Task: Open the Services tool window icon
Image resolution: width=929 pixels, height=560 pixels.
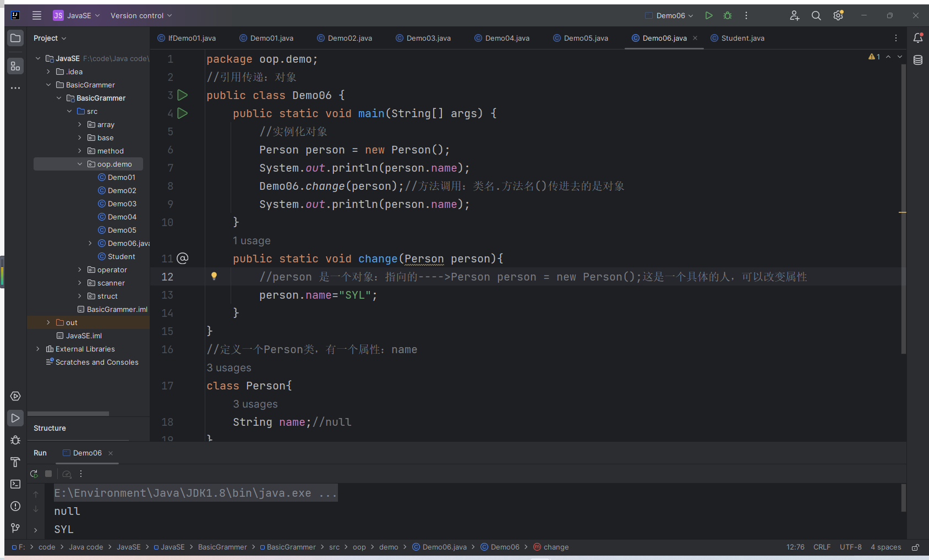Action: point(15,396)
